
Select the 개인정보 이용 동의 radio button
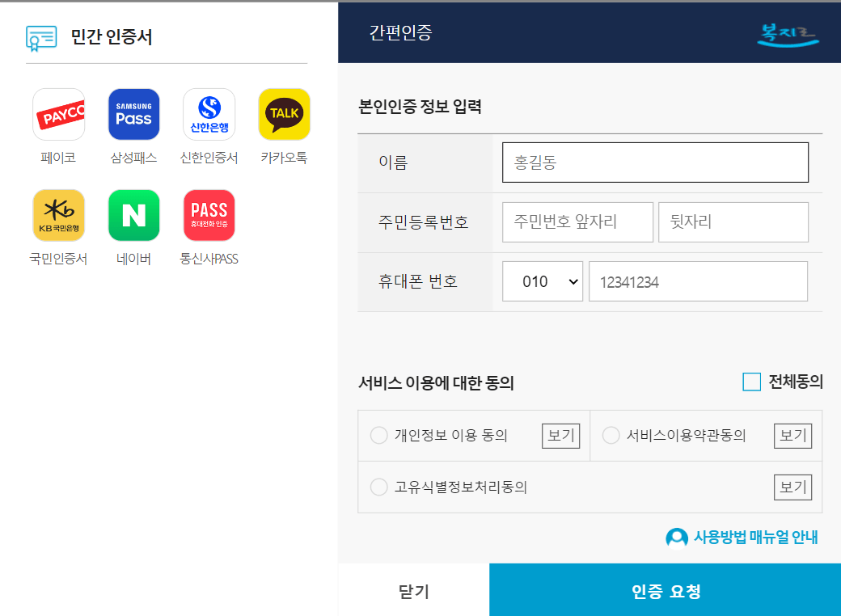378,435
